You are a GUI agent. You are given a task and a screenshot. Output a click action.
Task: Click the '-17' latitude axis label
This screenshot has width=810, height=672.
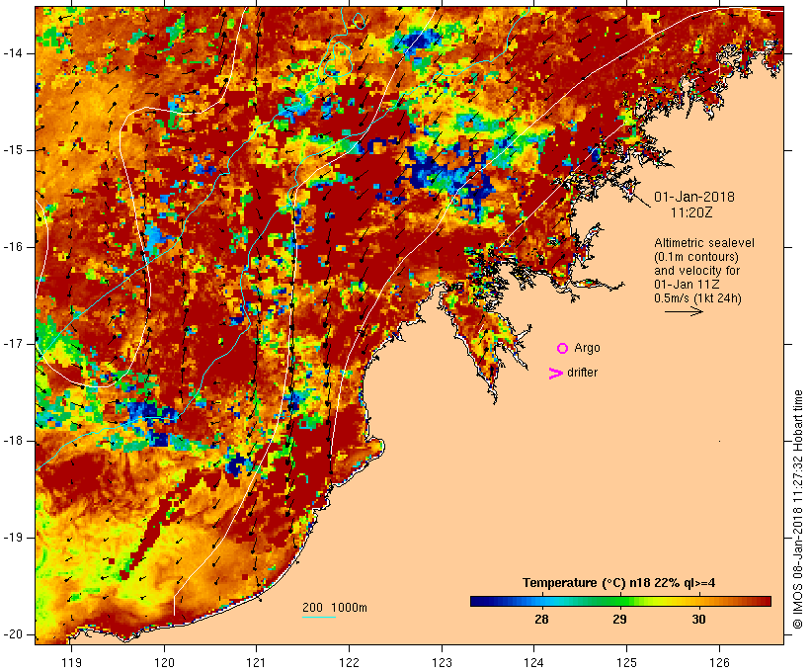coord(13,344)
